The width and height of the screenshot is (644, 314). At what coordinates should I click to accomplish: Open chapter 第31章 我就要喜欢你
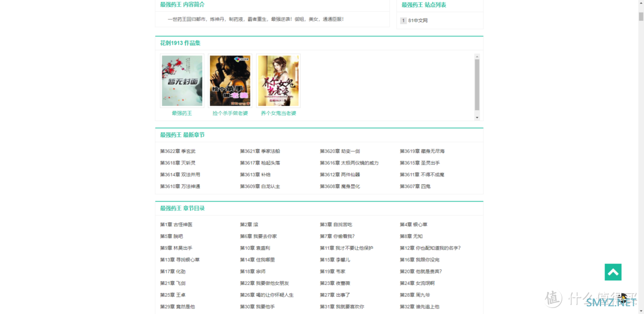[x=342, y=307]
